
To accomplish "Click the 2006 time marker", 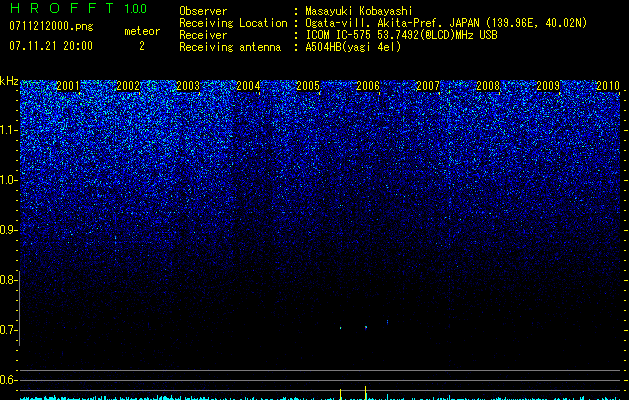I will click(368, 85).
